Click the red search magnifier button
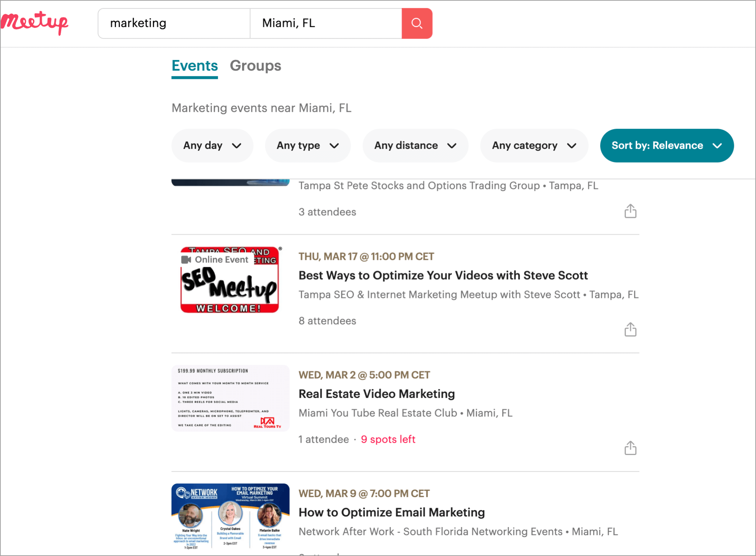The height and width of the screenshot is (556, 756). pyautogui.click(x=417, y=23)
